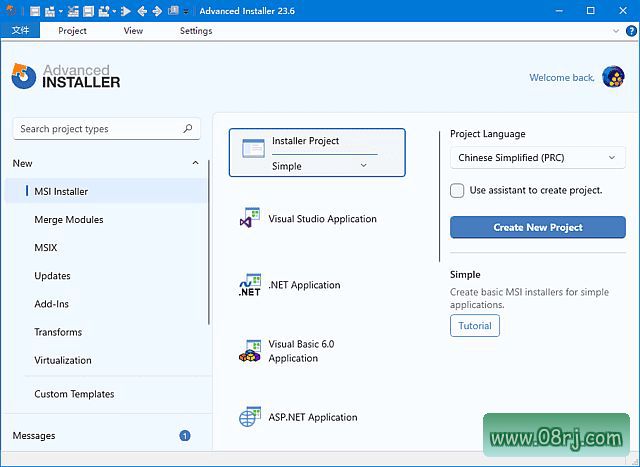The image size is (640, 467).
Task: Click the Run icon with user figure
Action: (x=104, y=11)
